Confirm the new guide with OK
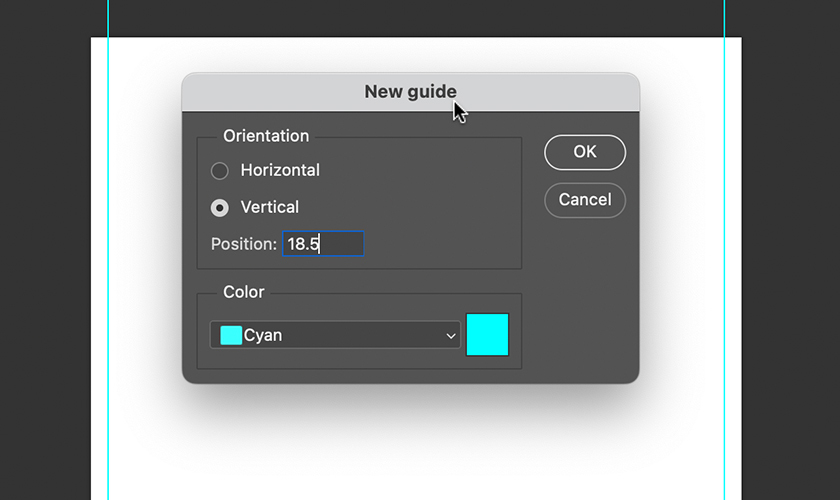 coord(585,152)
